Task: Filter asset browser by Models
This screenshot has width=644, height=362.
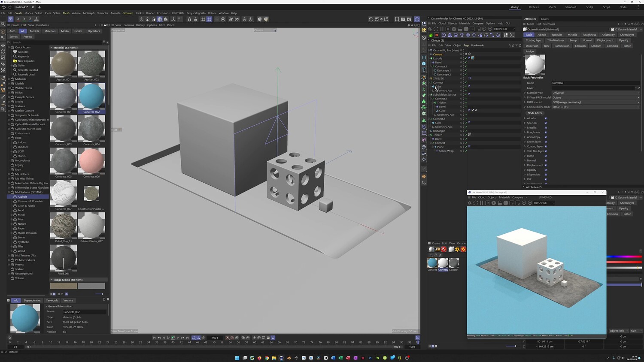Action: click(x=34, y=31)
